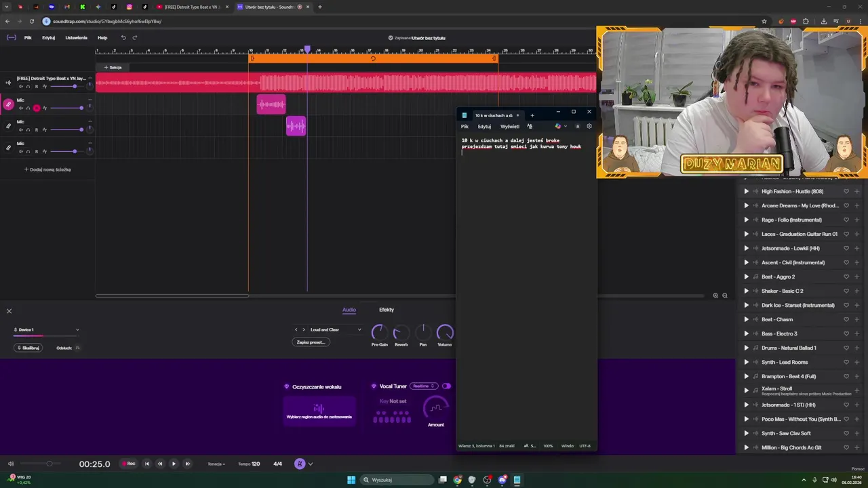Adjust volume slider of first Mic track
868x488 pixels.
[x=66, y=108]
